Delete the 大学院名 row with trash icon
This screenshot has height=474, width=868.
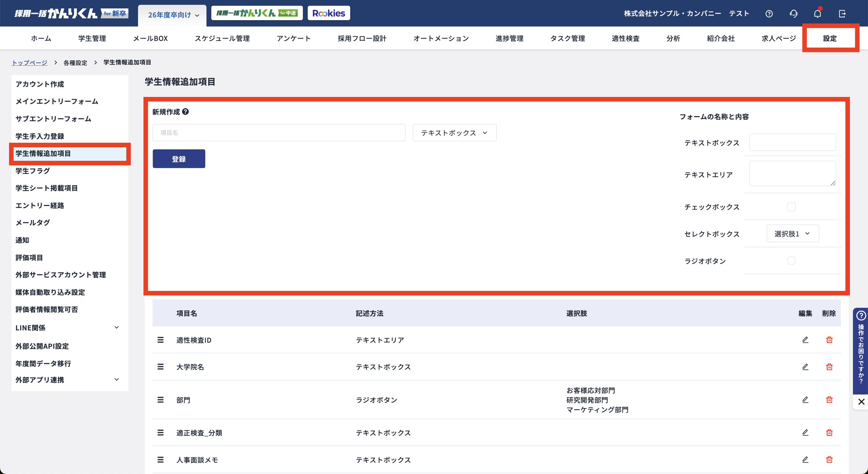click(x=829, y=366)
